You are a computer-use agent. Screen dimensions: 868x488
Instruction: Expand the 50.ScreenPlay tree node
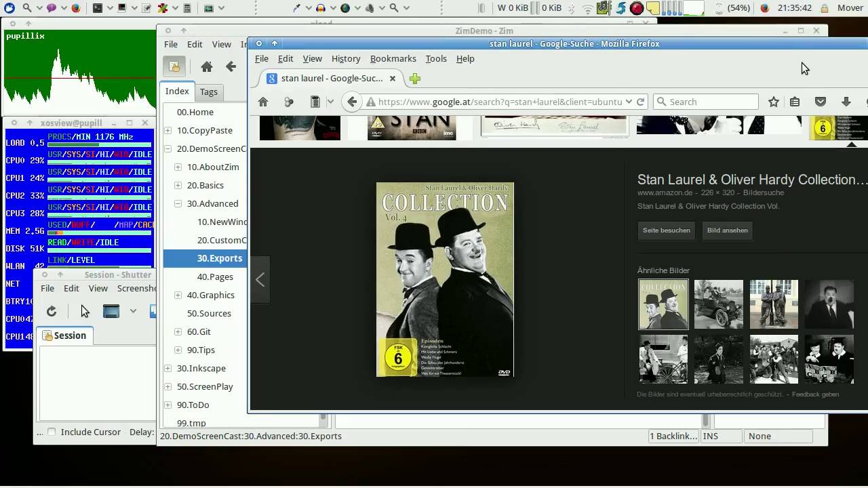point(168,386)
